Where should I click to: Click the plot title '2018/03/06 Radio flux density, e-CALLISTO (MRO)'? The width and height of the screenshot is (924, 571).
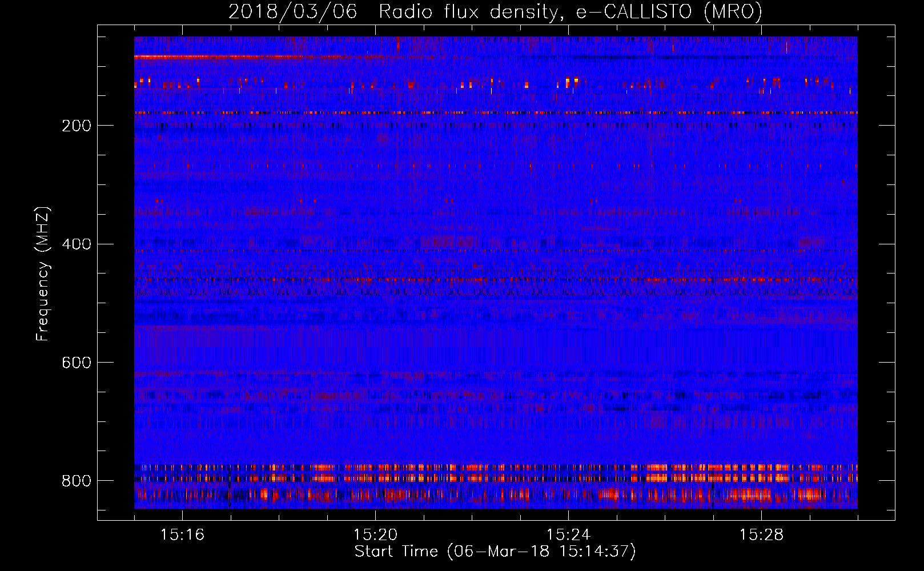(495, 12)
